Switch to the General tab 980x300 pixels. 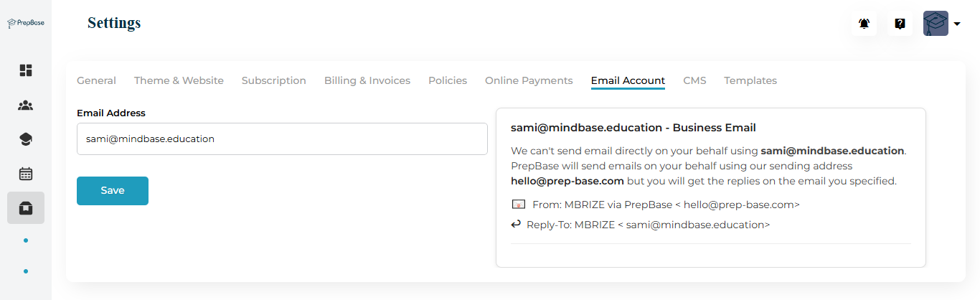click(96, 80)
